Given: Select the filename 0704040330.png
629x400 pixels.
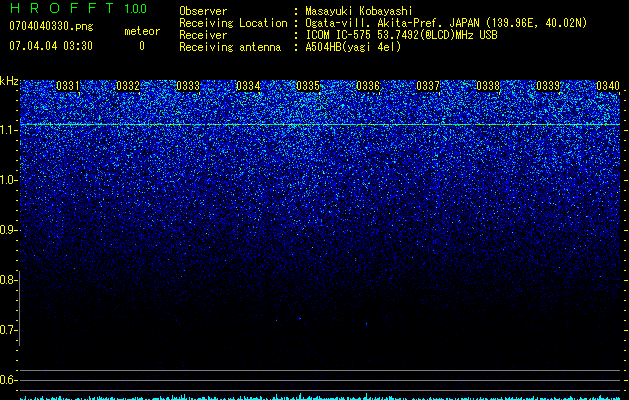Looking at the screenshot, I should (51, 26).
